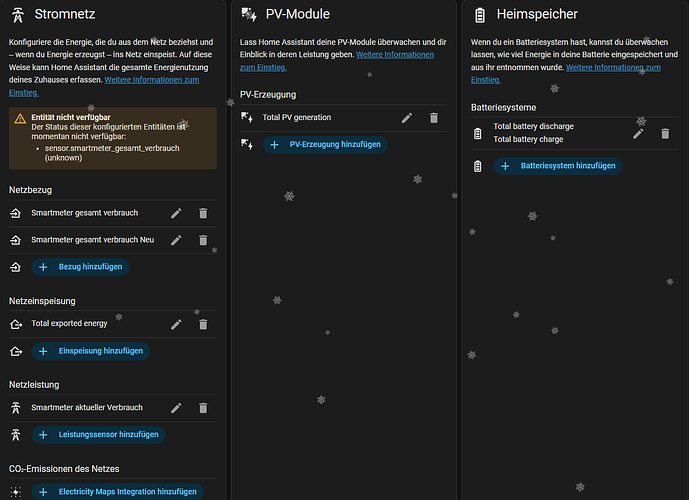The width and height of the screenshot is (689, 500).
Task: Open Stromnetz Weitere Informationen zum Einstieg link
Action: pyautogui.click(x=152, y=78)
